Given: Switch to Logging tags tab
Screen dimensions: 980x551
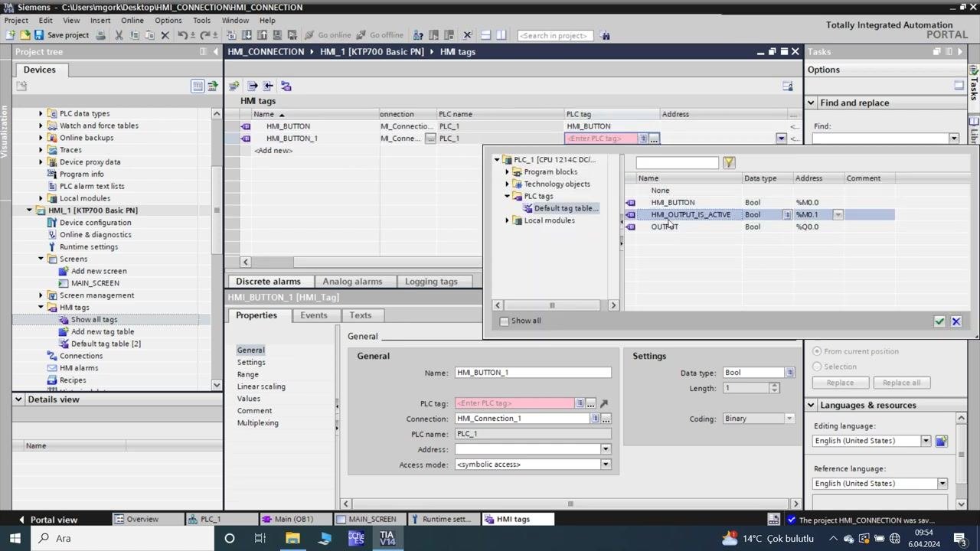Looking at the screenshot, I should point(431,282).
